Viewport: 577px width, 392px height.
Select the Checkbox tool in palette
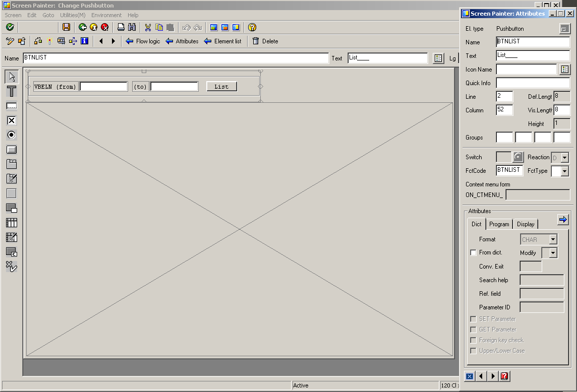click(x=12, y=120)
